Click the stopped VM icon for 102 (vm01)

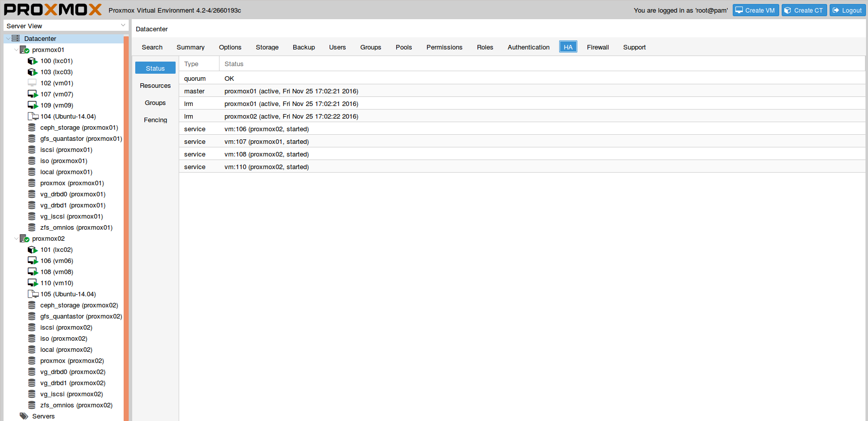32,83
